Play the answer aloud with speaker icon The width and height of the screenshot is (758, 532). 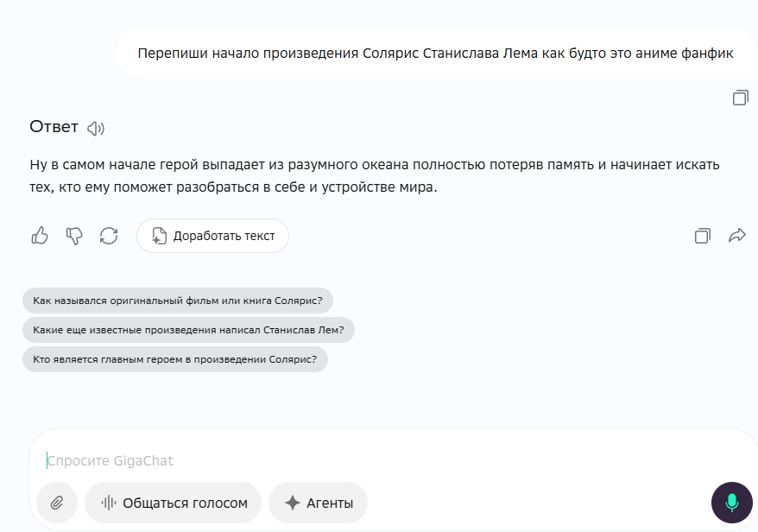96,128
